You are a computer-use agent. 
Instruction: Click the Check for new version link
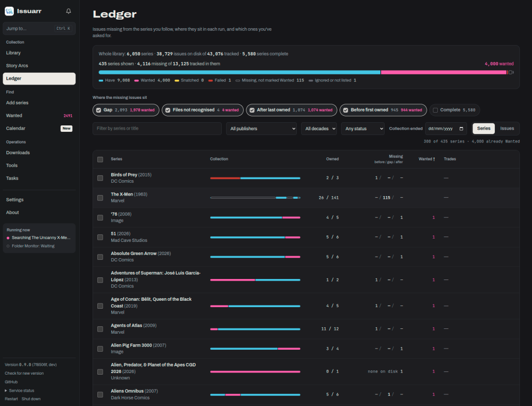(x=24, y=373)
